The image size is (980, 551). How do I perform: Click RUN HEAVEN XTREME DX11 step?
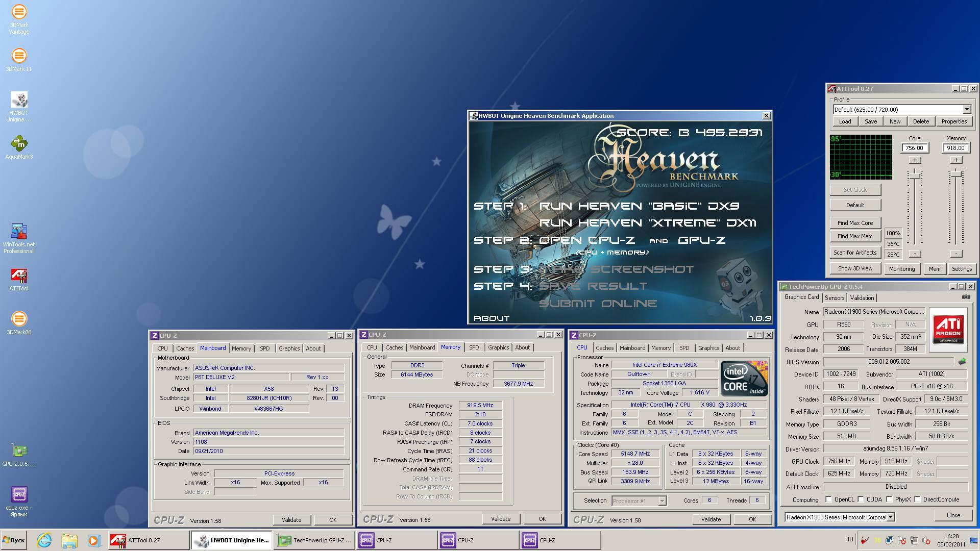coord(648,223)
